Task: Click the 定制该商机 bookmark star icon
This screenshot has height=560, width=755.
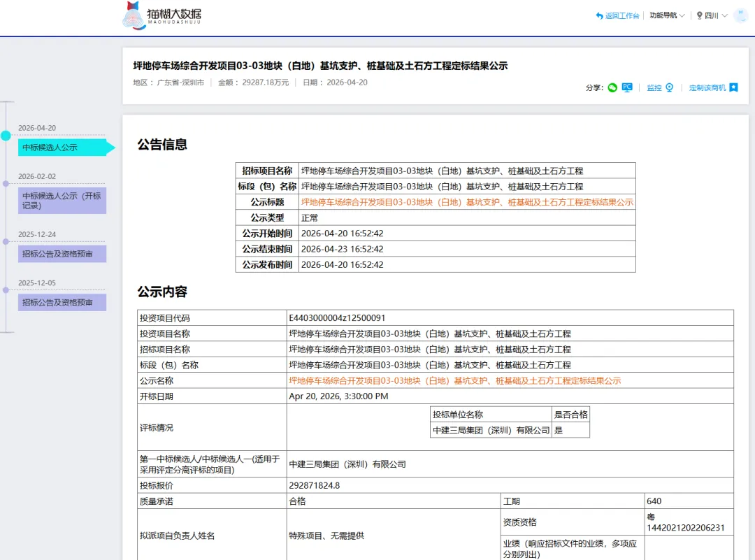Action: pyautogui.click(x=733, y=87)
